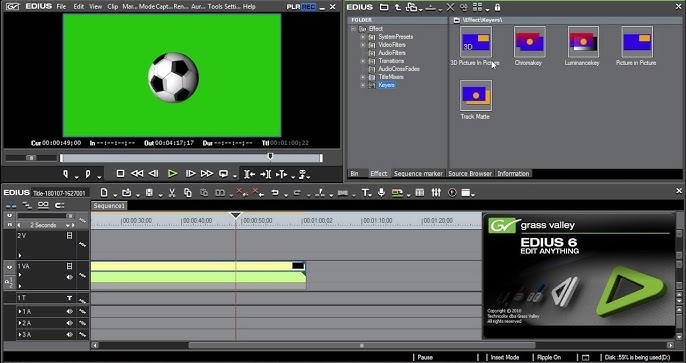Expand the 2 A audio track triangle
The image size is (686, 363).
(x=20, y=323)
